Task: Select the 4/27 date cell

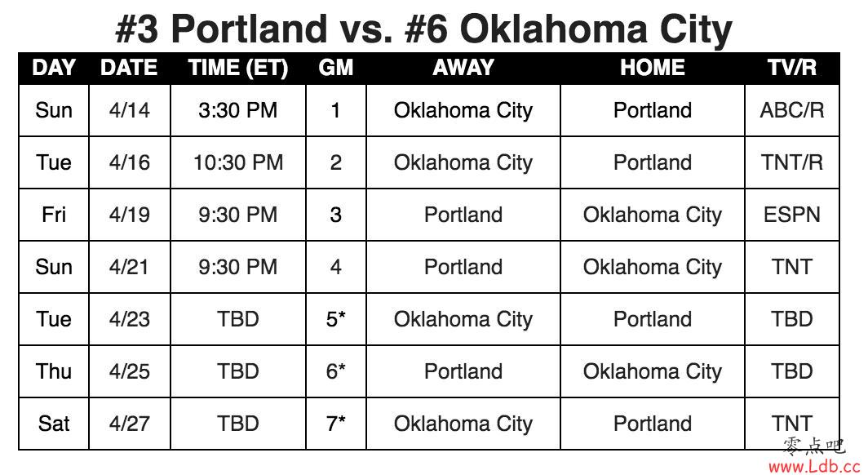Action: pos(130,424)
